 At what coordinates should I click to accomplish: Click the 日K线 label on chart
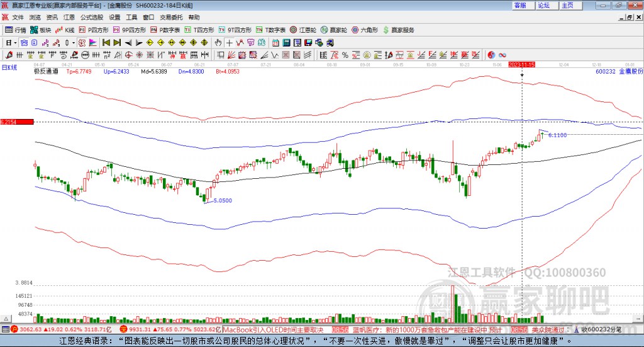coord(9,68)
